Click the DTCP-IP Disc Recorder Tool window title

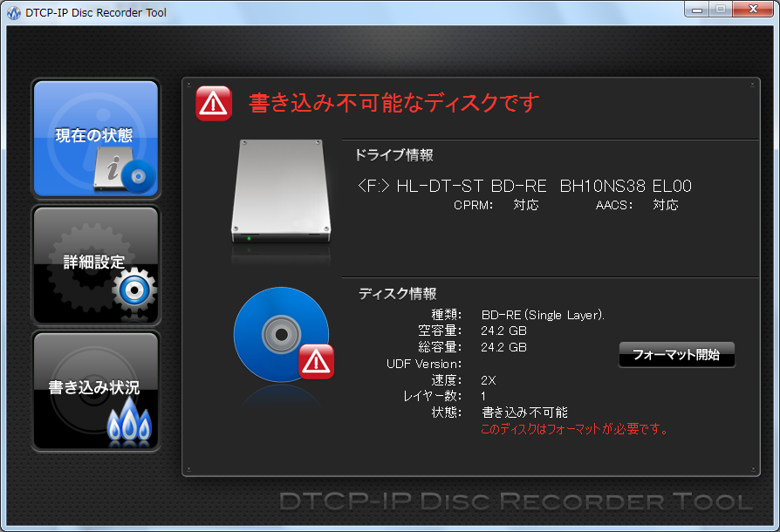(96, 13)
